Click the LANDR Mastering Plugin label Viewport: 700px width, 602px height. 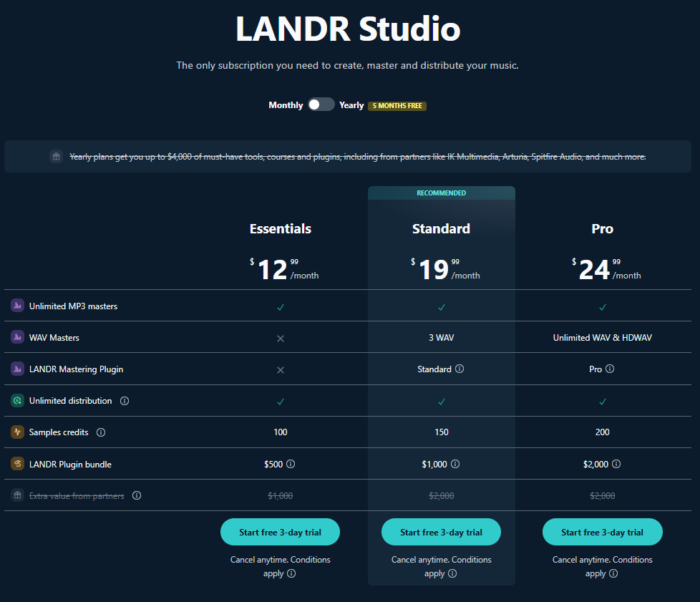point(76,369)
